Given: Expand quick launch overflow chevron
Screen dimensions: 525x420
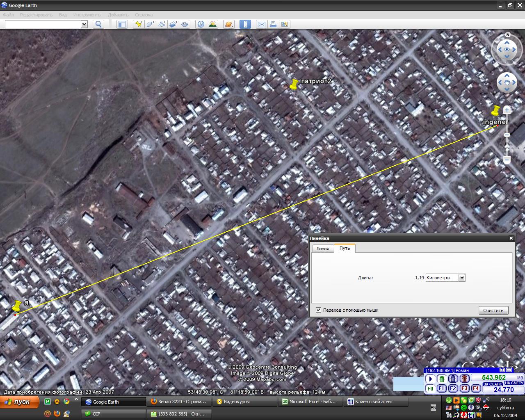Looking at the screenshot, I should [76, 399].
